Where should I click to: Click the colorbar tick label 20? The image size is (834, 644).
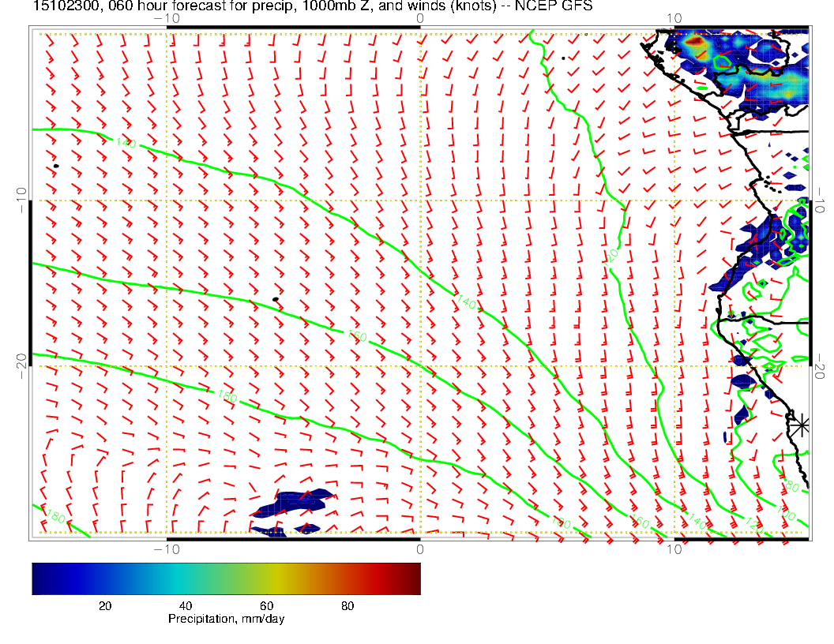point(104,605)
